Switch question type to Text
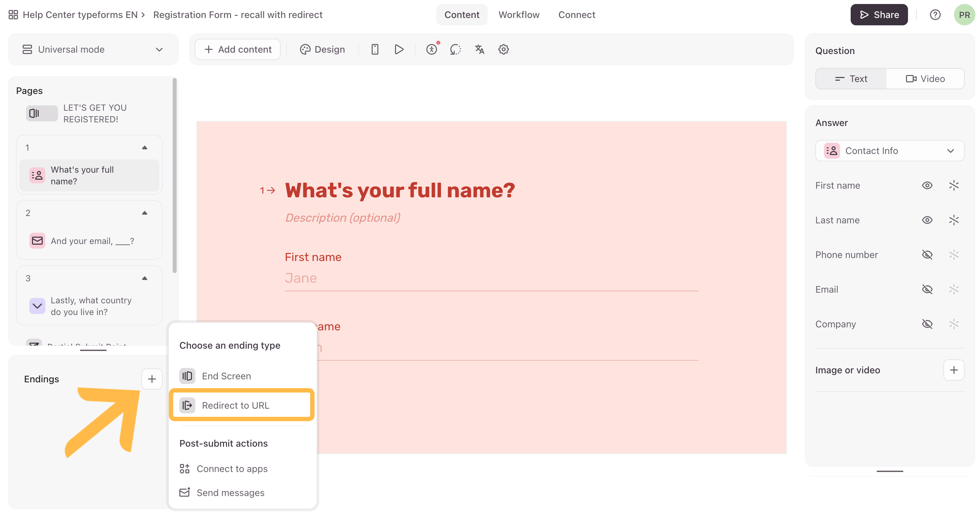Viewport: 980px width, 514px height. point(851,79)
